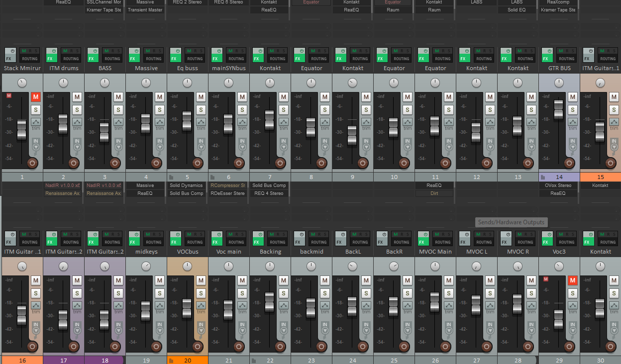Select the RCompressor St FX slot
The width and height of the screenshot is (621, 364).
coord(228,185)
